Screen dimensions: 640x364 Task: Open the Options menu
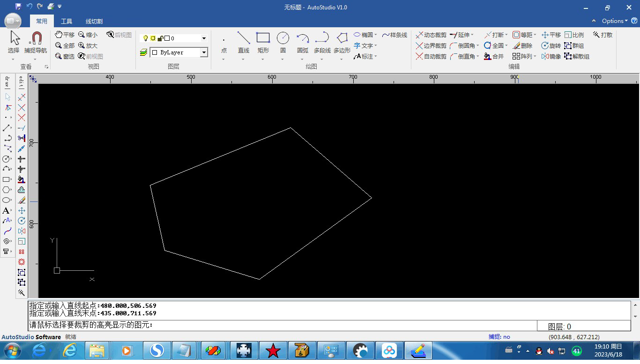614,21
